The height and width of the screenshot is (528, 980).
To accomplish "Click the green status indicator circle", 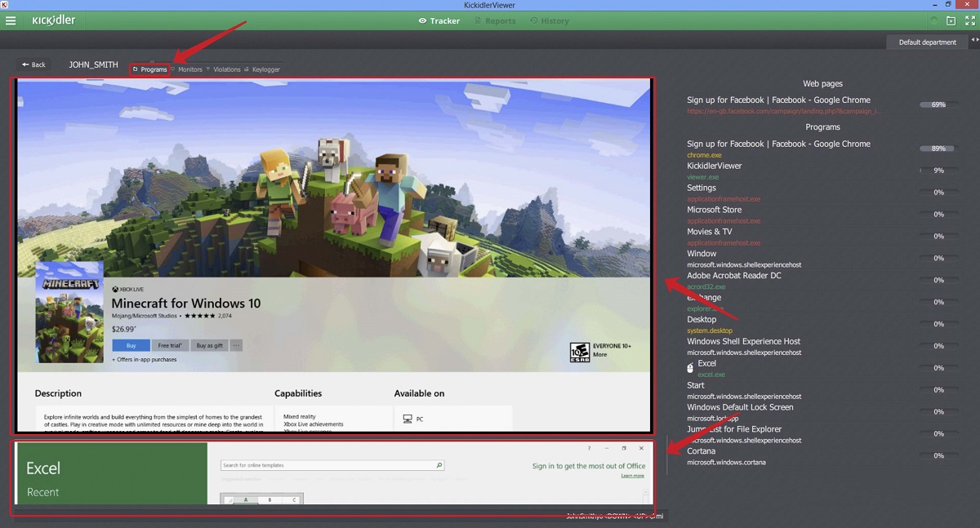I will (x=933, y=20).
